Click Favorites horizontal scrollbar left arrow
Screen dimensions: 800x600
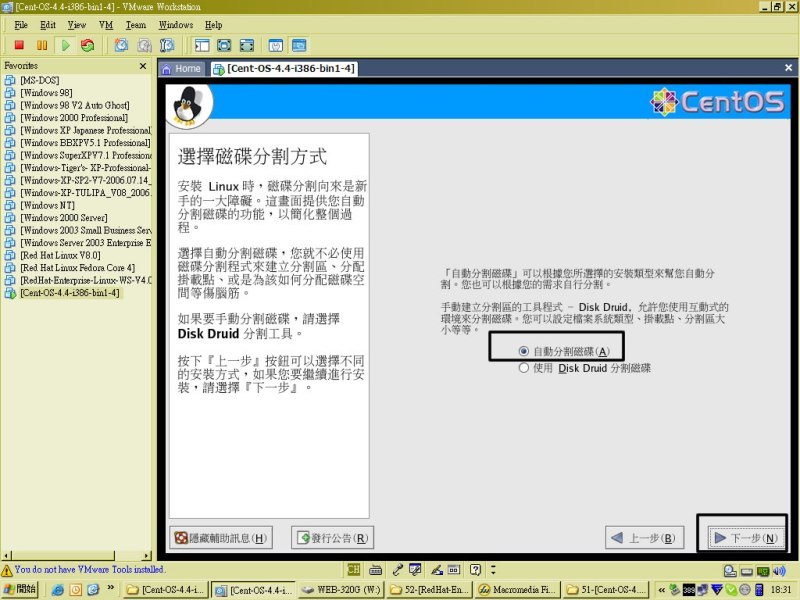coord(6,556)
